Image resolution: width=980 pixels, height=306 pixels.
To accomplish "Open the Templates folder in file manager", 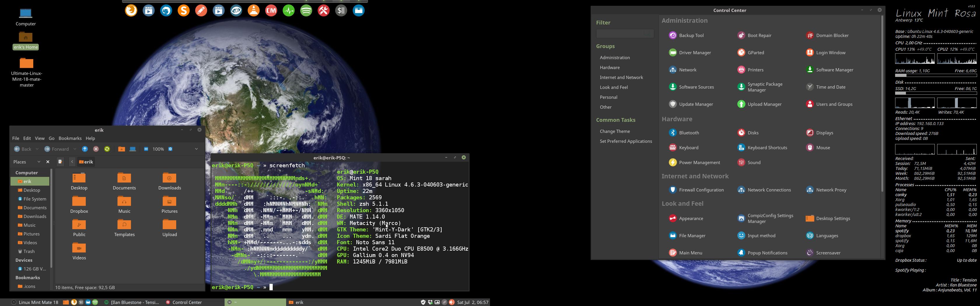I will pos(125,228).
